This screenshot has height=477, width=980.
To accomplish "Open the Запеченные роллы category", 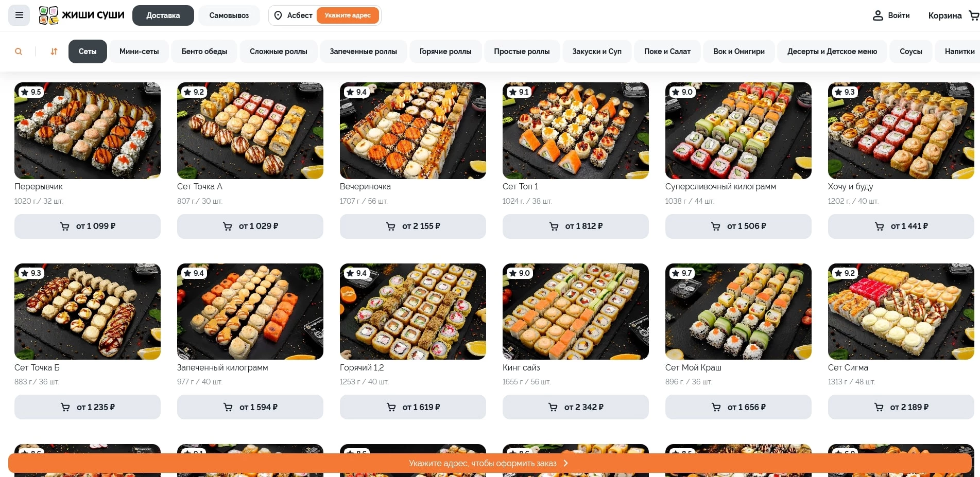I will [364, 51].
